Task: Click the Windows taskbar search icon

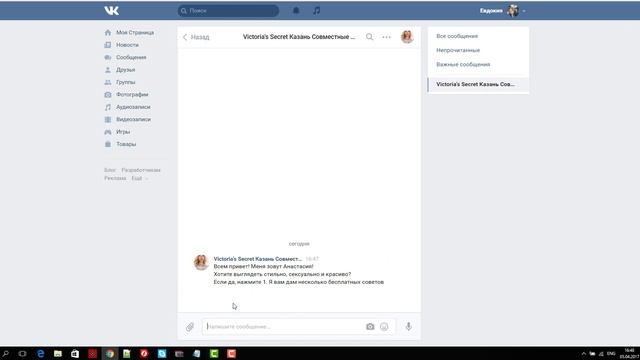Action: (6, 353)
